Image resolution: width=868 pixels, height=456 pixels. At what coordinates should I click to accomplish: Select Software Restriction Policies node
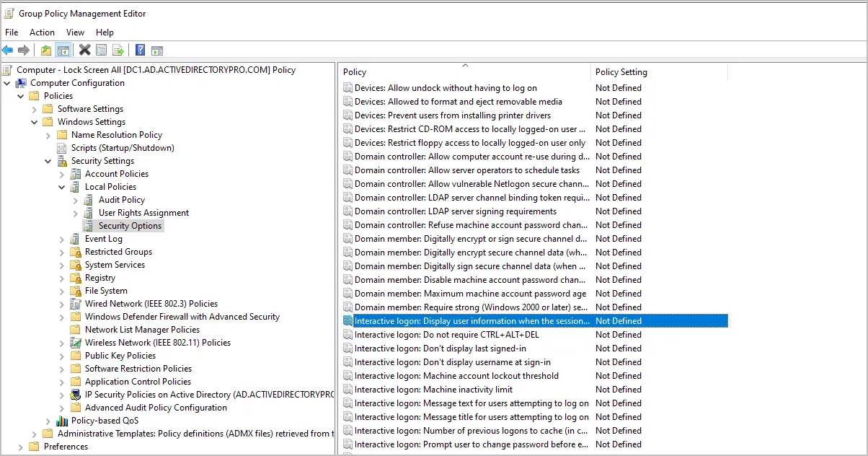[138, 369]
